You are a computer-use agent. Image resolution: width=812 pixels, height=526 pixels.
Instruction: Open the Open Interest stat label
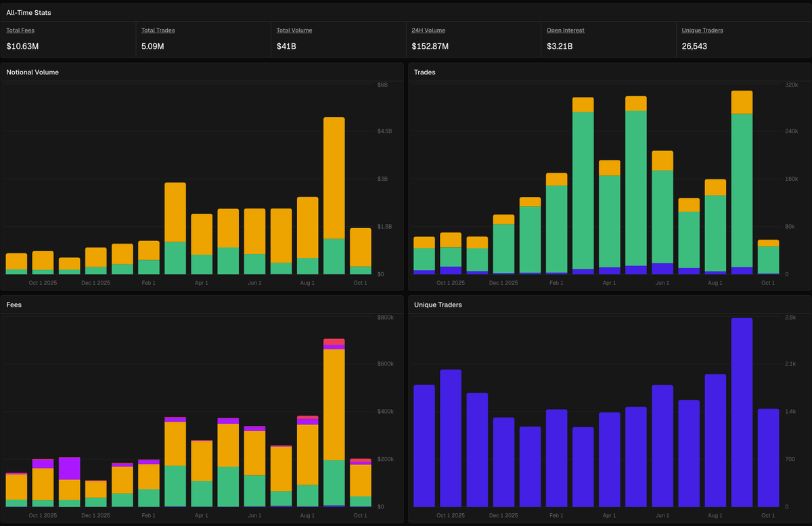tap(566, 30)
